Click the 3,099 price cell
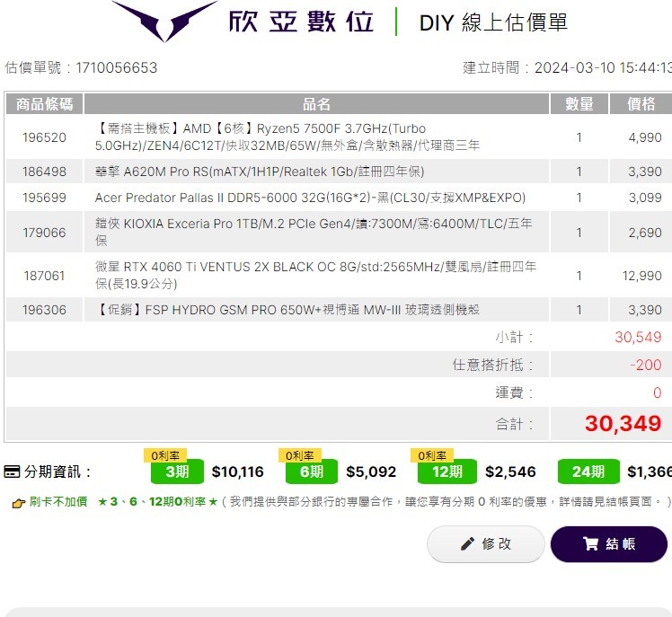This screenshot has width=672, height=617. coord(645,198)
